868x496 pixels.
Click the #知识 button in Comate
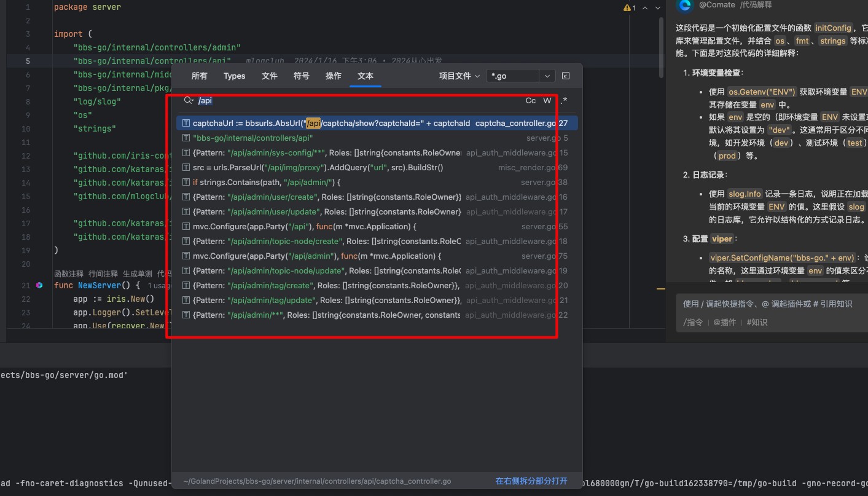pyautogui.click(x=757, y=322)
